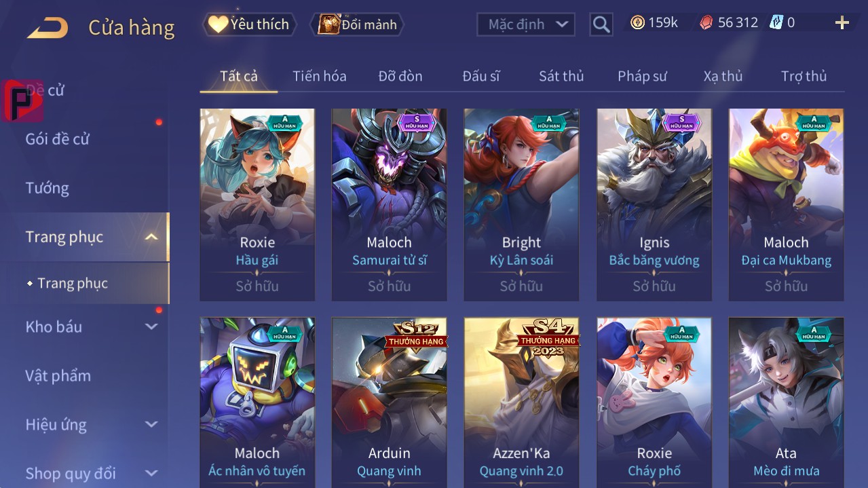
Task: Select Roxie Hầu gái skin card
Action: 257,204
